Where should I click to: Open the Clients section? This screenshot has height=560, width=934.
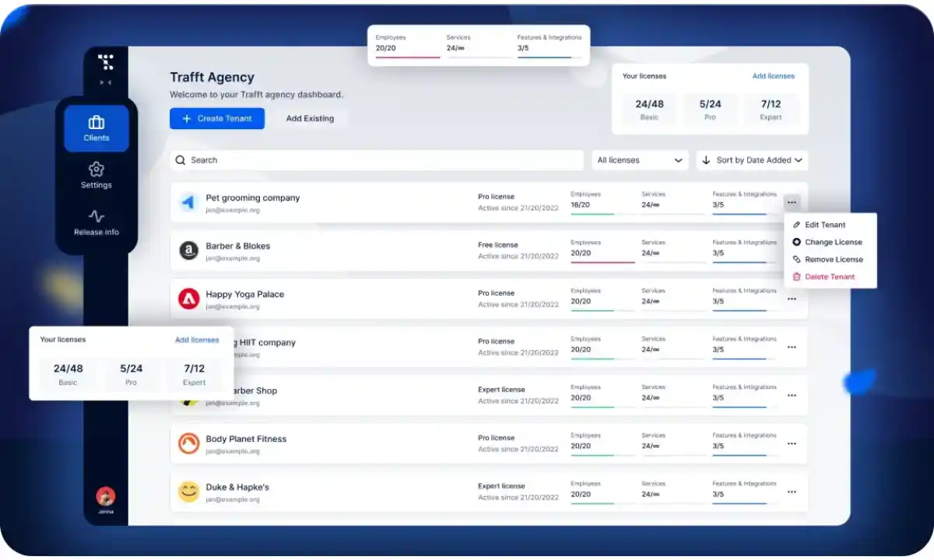click(x=97, y=128)
